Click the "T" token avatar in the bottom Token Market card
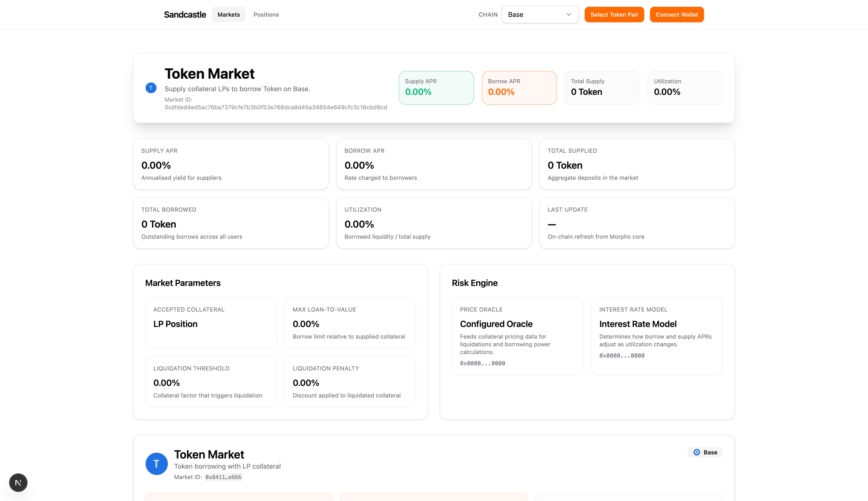 tap(156, 464)
